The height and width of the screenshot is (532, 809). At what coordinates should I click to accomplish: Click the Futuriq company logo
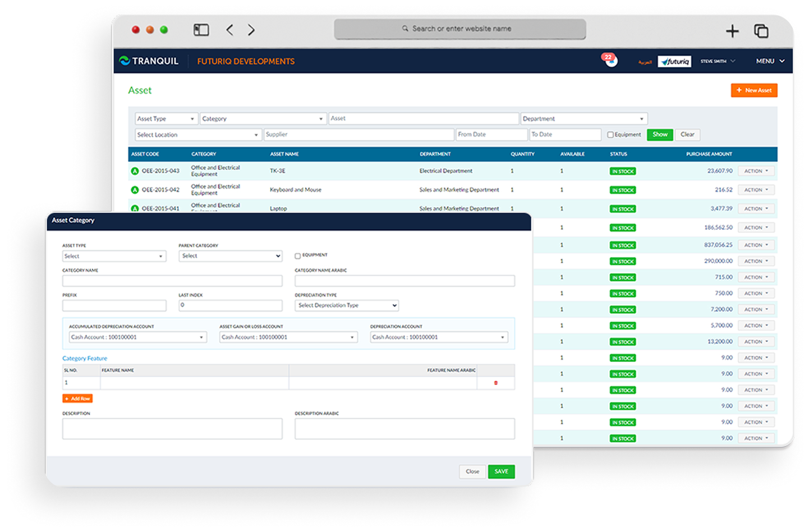674,61
